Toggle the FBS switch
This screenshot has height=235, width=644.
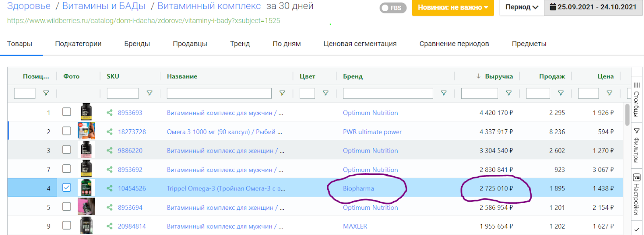coord(393,8)
